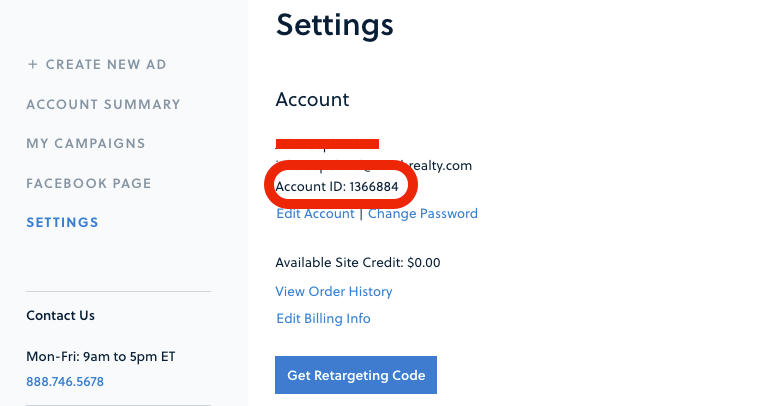Click the Account section heading
The width and height of the screenshot is (784, 406).
point(312,100)
